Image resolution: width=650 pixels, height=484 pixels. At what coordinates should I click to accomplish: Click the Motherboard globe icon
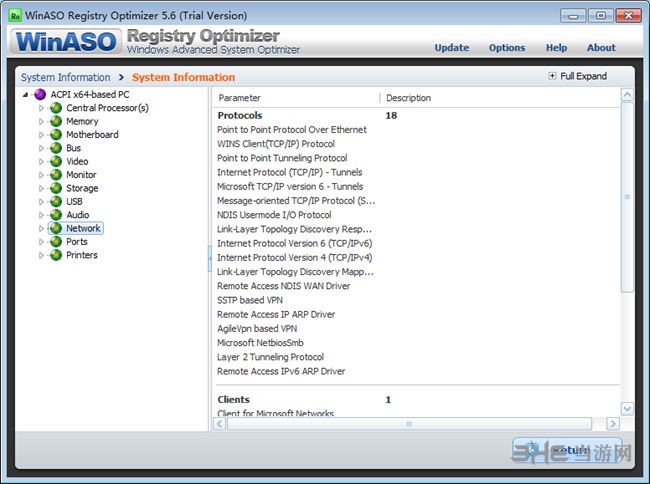click(56, 135)
